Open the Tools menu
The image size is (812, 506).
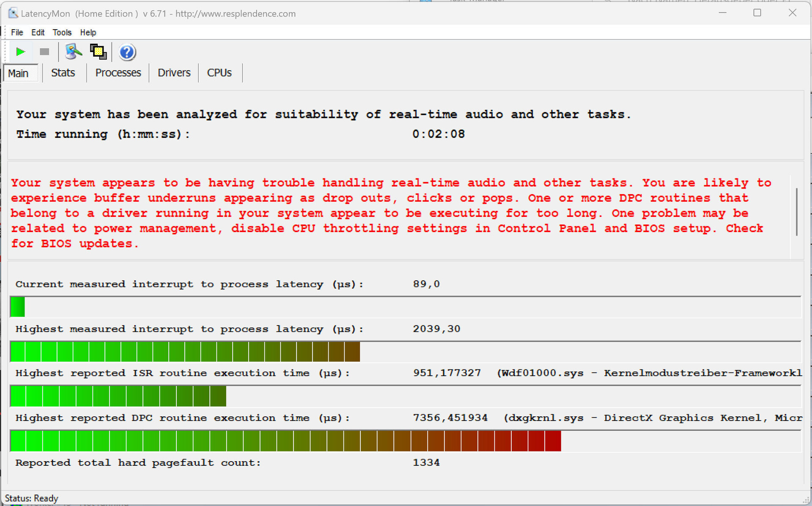(x=62, y=33)
